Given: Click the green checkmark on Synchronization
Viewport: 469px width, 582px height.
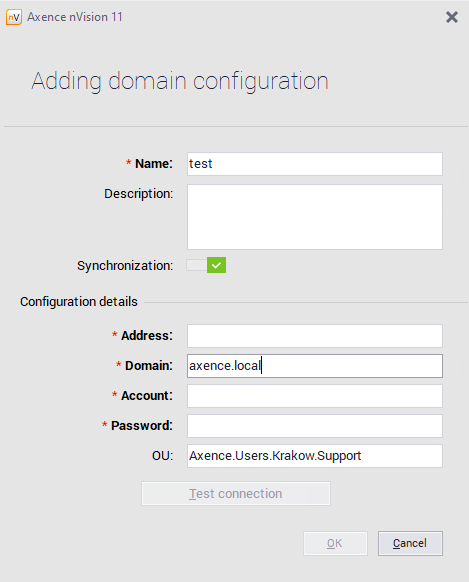Looking at the screenshot, I should (x=217, y=265).
